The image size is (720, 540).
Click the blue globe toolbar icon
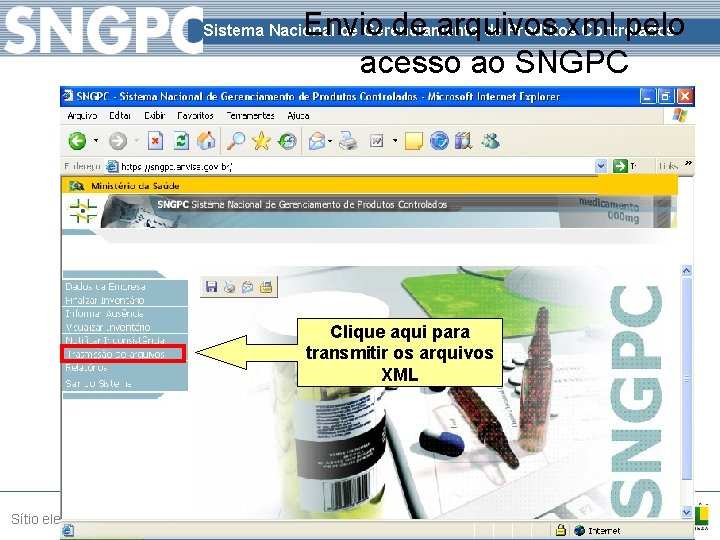click(x=439, y=141)
